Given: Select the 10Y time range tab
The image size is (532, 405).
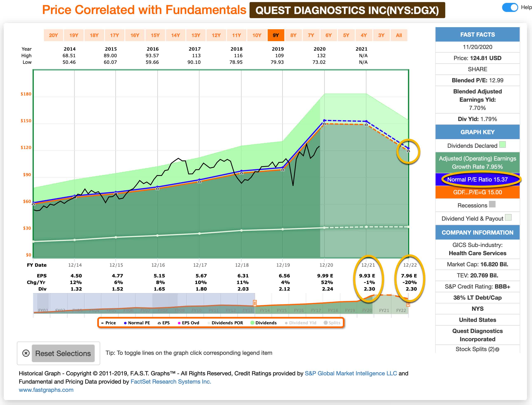Looking at the screenshot, I should pyautogui.click(x=257, y=35).
